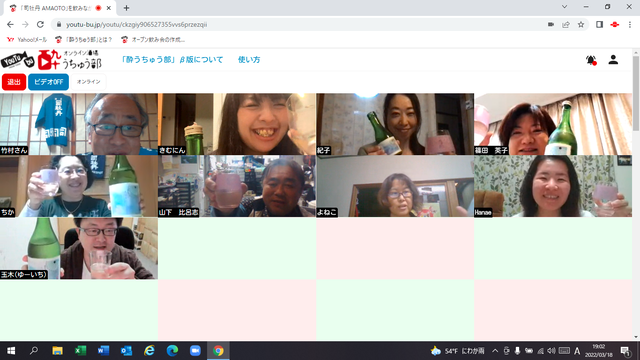
Task: Expand the tab search chevron
Action: click(564, 7)
